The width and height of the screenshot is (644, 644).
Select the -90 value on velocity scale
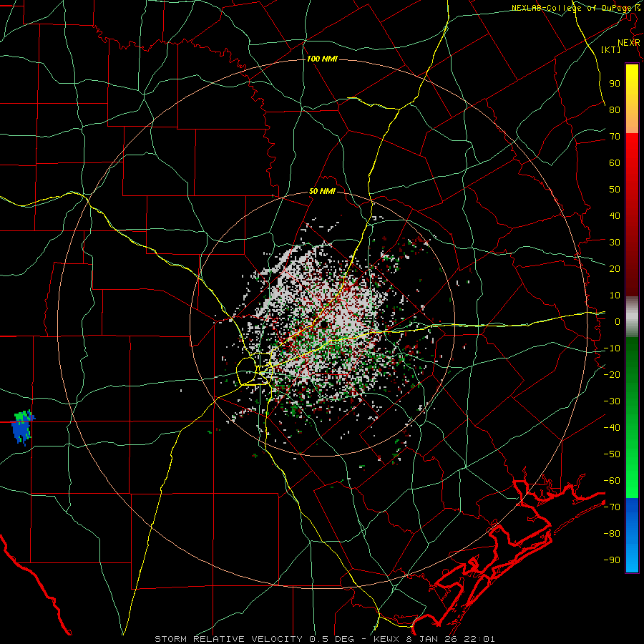coord(612,560)
